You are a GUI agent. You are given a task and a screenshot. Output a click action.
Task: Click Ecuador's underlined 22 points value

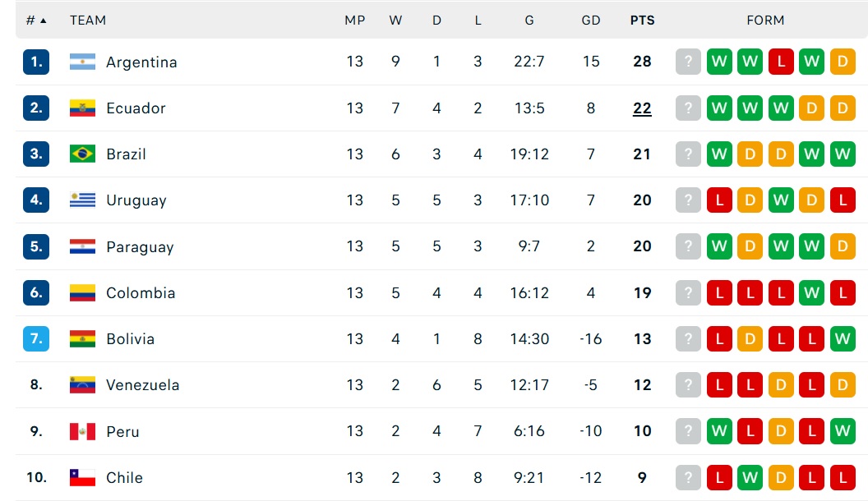coord(642,108)
